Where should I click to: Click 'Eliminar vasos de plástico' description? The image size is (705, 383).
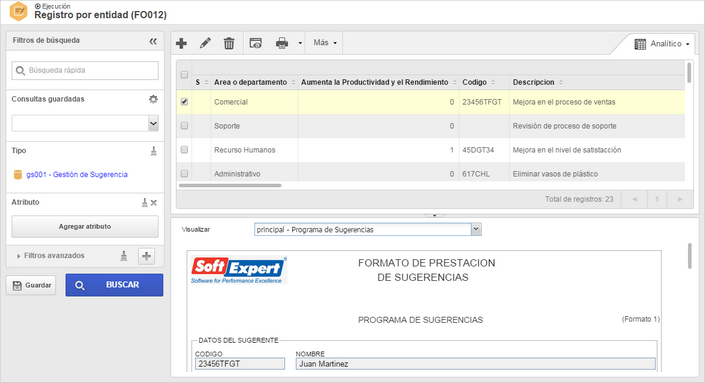[x=555, y=174]
